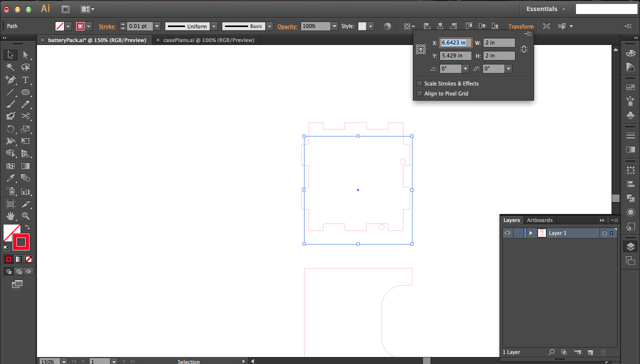Screen dimensions: 640x364
Task: Toggle Constrain Width and Height Proportions link
Action: 524,49
